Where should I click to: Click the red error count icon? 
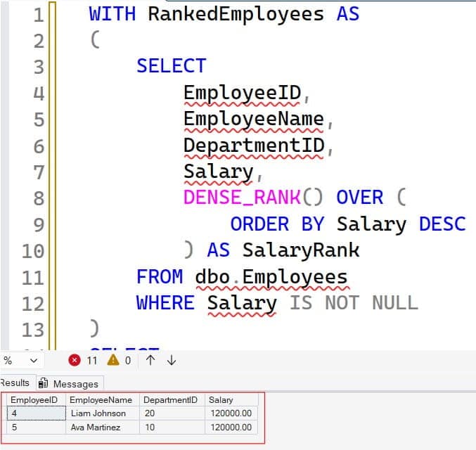[x=75, y=360]
